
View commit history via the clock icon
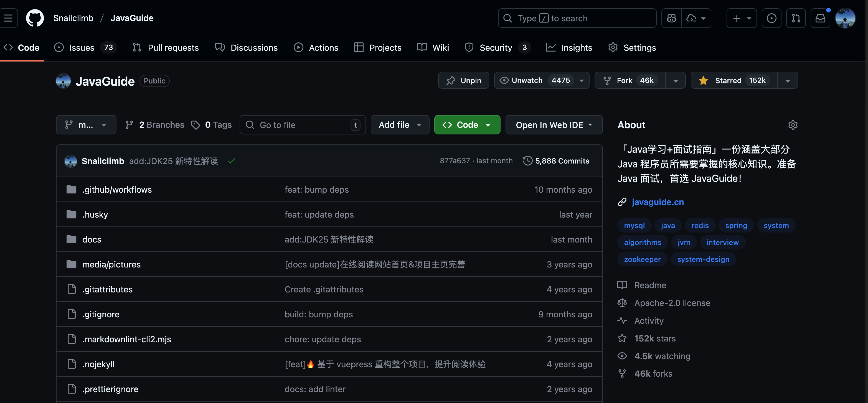(527, 161)
